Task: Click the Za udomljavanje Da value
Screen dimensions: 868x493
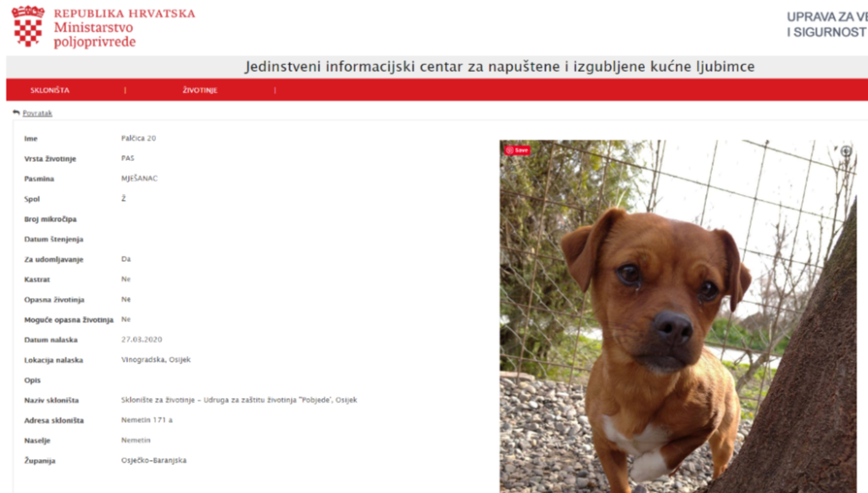Action: pos(126,259)
